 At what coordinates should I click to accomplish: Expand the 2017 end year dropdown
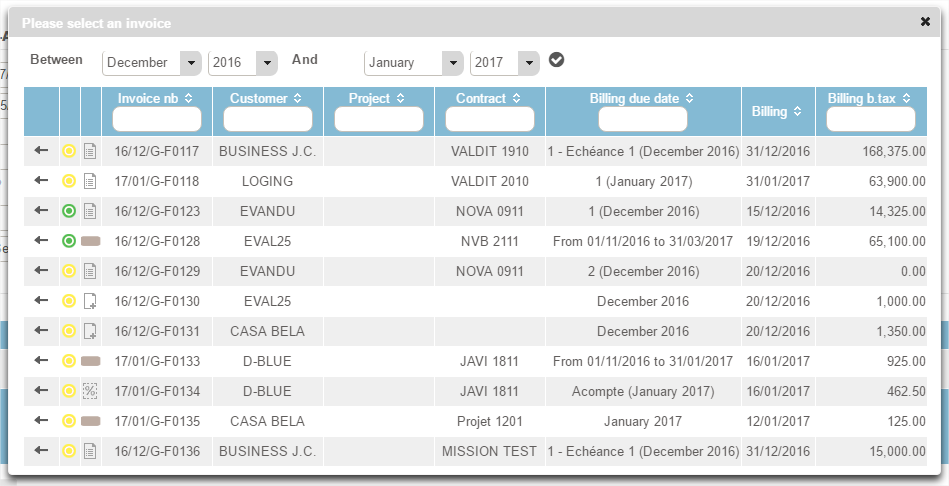[x=529, y=63]
